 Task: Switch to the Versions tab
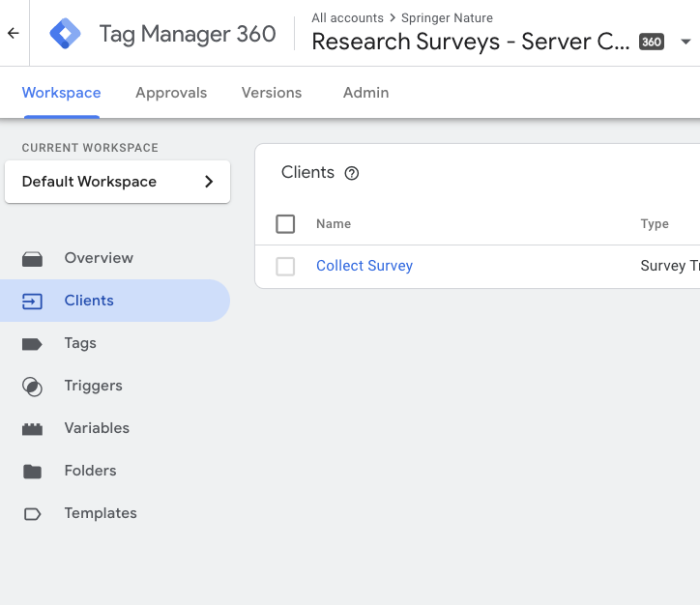272,93
